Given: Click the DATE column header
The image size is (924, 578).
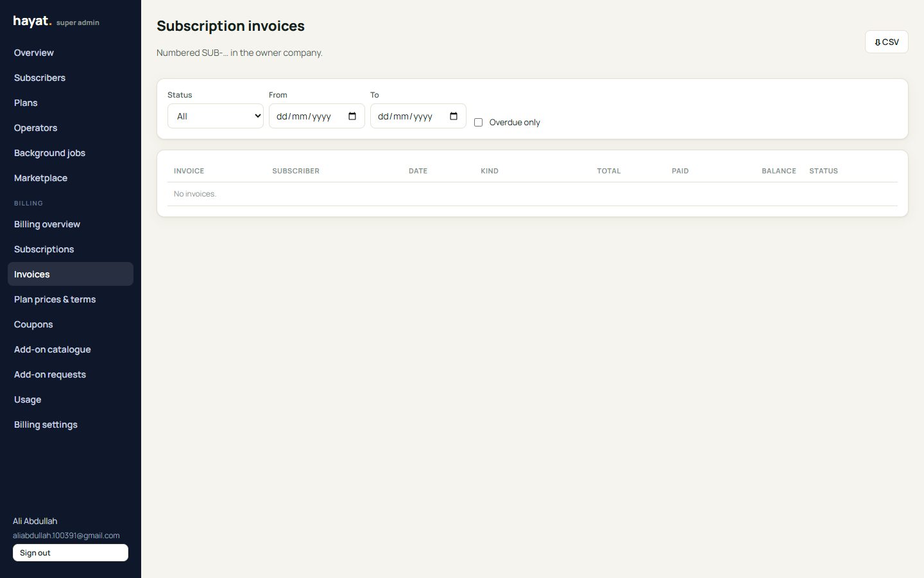Looking at the screenshot, I should point(418,171).
